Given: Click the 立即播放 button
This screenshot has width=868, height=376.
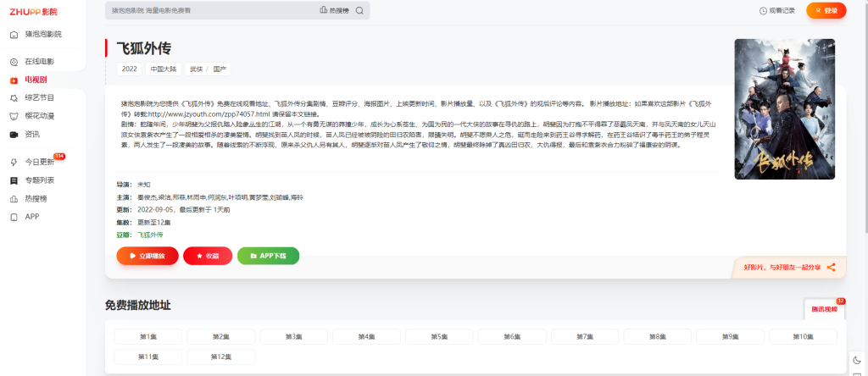Looking at the screenshot, I should (x=147, y=256).
